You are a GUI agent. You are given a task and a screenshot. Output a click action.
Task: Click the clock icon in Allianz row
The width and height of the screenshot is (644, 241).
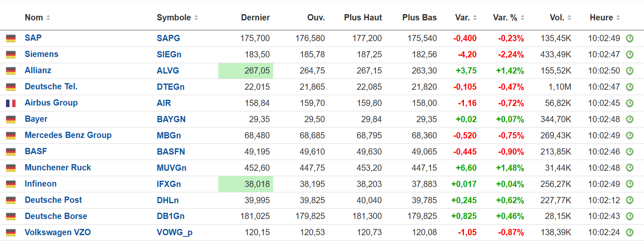[629, 71]
